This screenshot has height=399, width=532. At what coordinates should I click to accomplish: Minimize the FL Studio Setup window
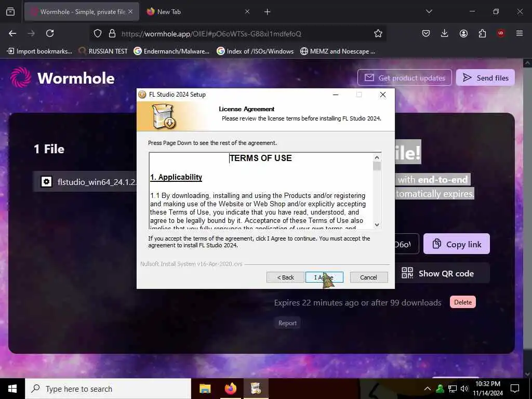[336, 95]
